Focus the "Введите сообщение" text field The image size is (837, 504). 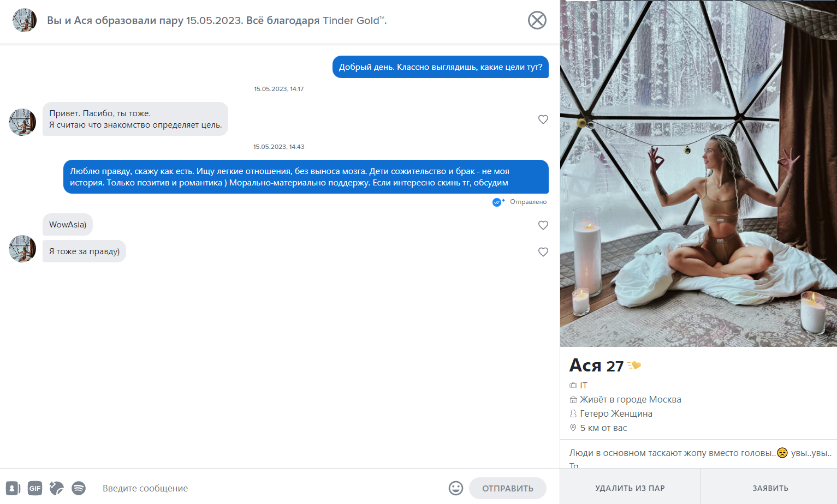(270, 488)
